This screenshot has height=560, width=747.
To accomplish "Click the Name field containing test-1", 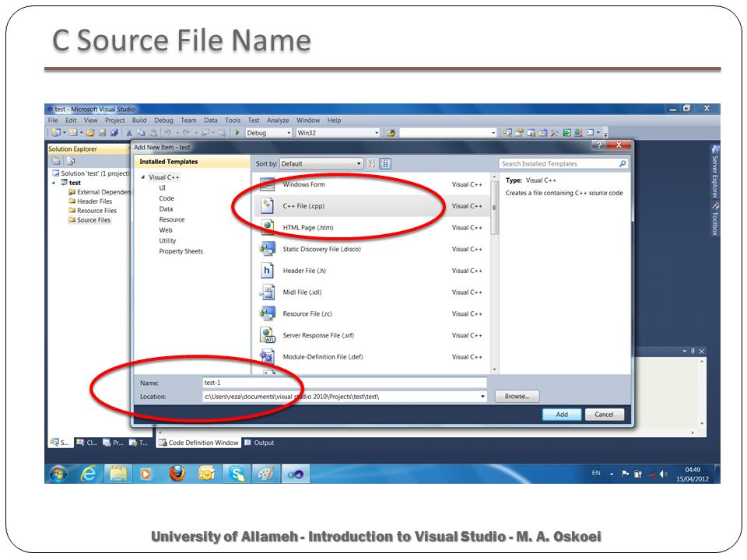I will [x=345, y=383].
